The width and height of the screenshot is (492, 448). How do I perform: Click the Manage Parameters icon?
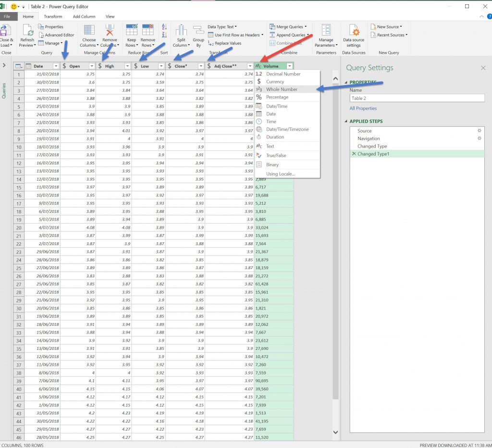[326, 30]
